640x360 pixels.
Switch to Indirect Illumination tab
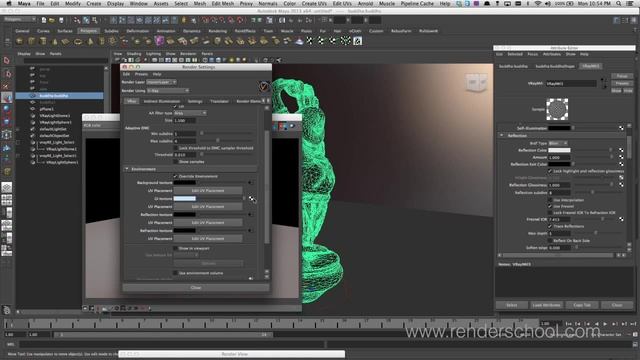(162, 101)
